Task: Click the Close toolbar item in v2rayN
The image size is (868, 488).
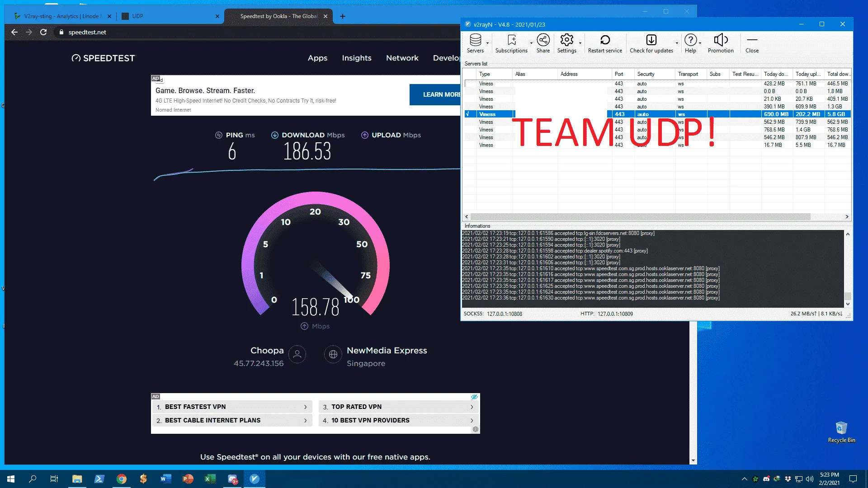Action: coord(752,43)
